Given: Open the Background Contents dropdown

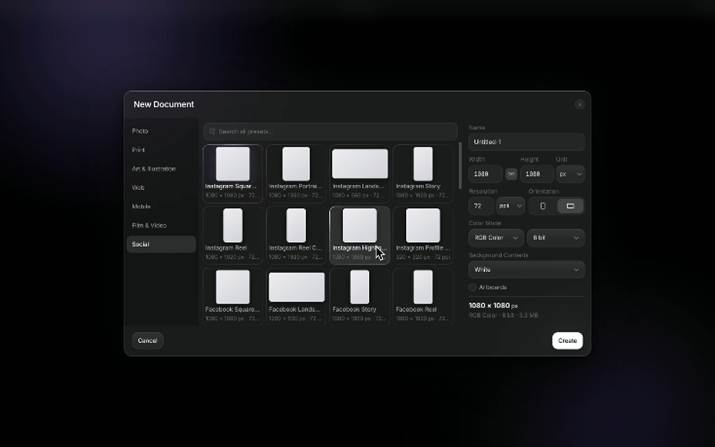Looking at the screenshot, I should coord(527,270).
